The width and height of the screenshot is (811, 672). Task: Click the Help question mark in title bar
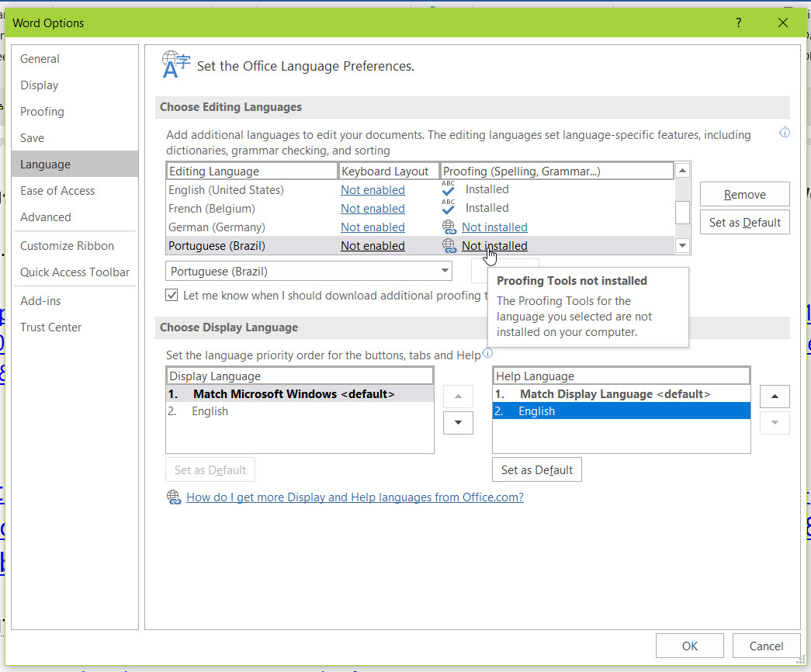point(738,23)
